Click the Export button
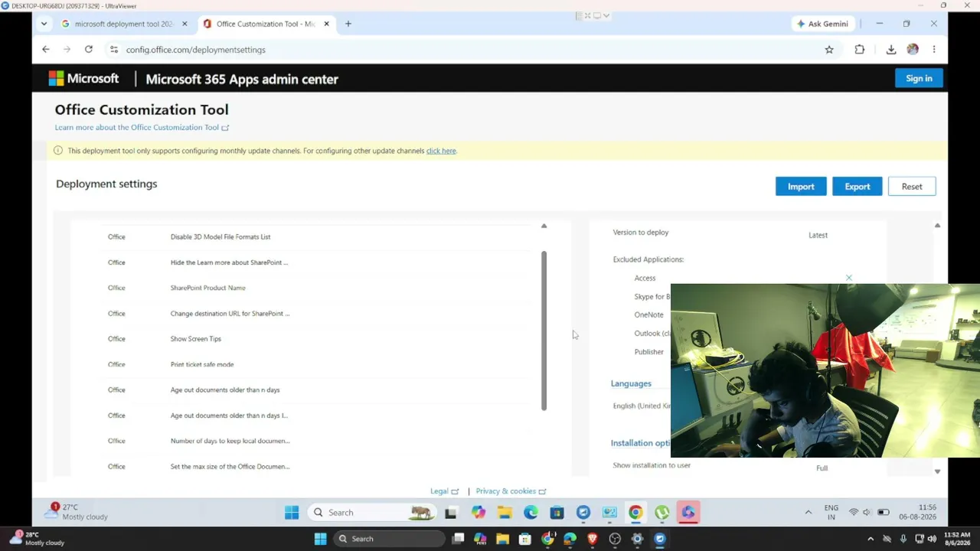Viewport: 980px width, 551px height. (857, 187)
